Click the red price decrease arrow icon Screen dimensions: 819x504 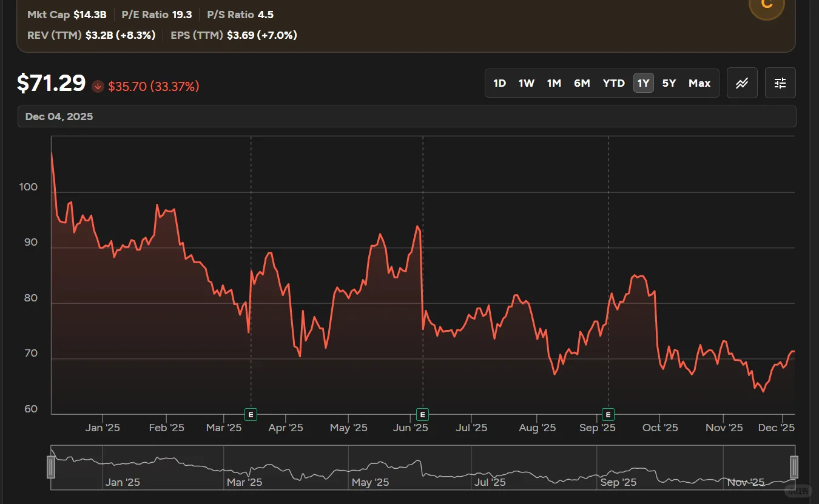coord(98,86)
